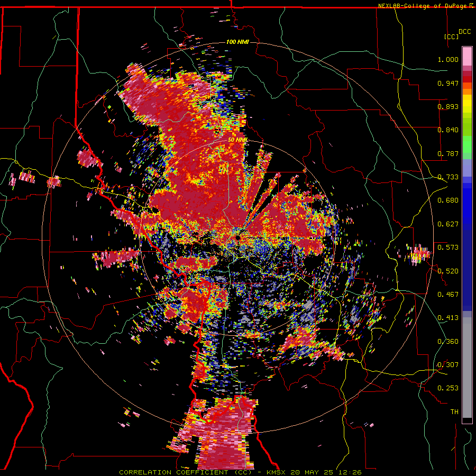This screenshot has width=476, height=476.
Task: Click the 0.307 legend value
Action: [448, 365]
